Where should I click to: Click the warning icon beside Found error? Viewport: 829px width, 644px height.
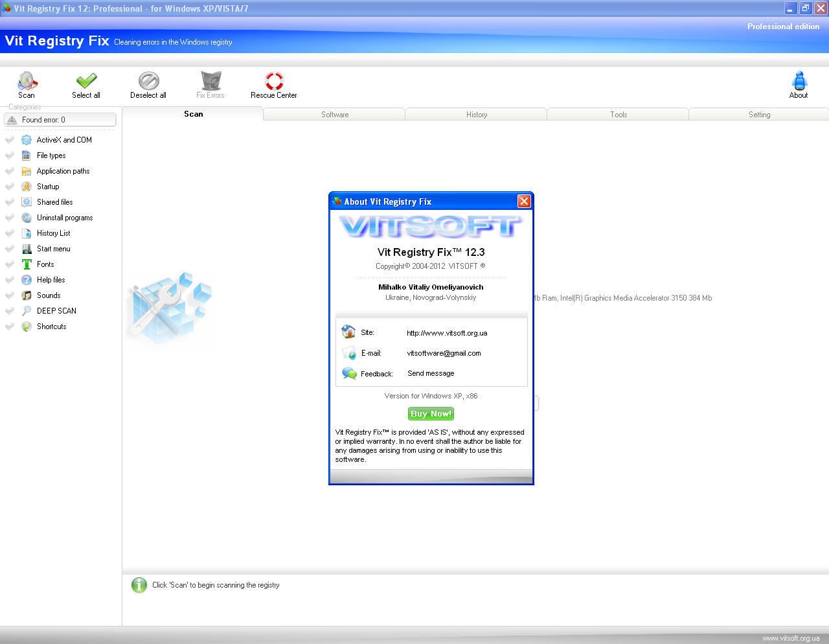12,120
